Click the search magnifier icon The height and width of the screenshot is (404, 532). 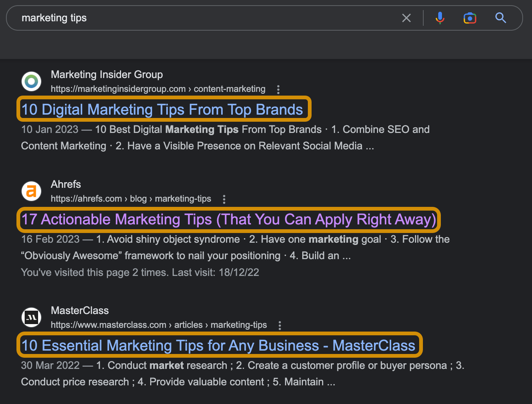coord(501,18)
